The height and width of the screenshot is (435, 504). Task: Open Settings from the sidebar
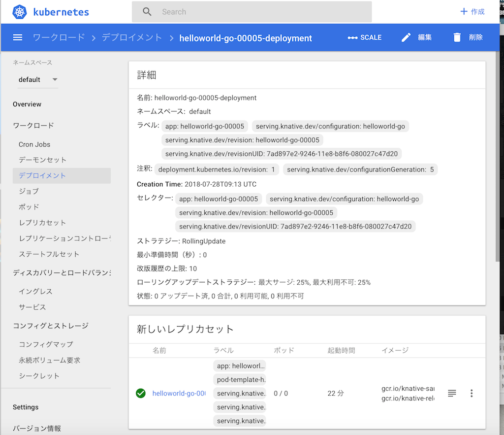coord(25,407)
